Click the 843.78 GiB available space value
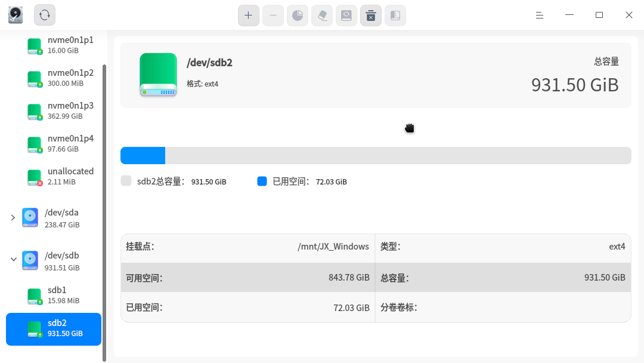Viewport: 644px width, 363px height. (x=349, y=278)
